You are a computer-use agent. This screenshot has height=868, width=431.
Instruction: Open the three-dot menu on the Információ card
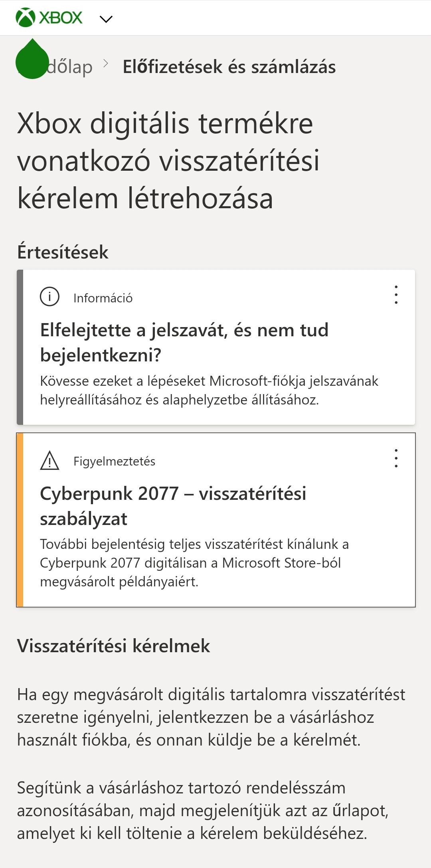[396, 295]
